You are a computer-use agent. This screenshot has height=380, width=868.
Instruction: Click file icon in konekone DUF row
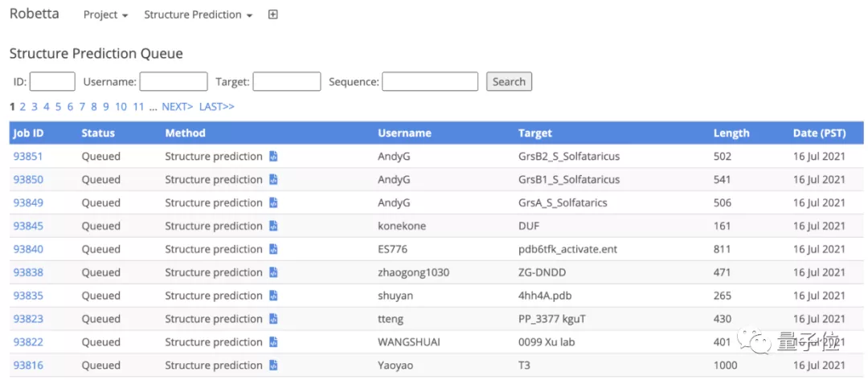[273, 227]
